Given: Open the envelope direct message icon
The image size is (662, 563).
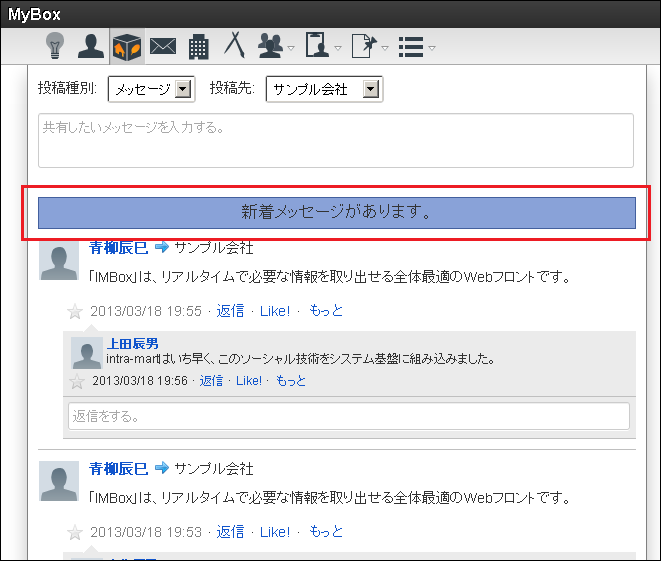Looking at the screenshot, I should (x=163, y=46).
